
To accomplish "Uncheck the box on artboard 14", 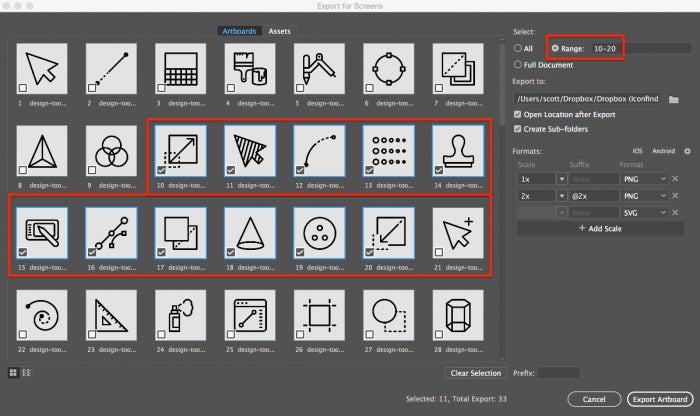I will point(439,170).
